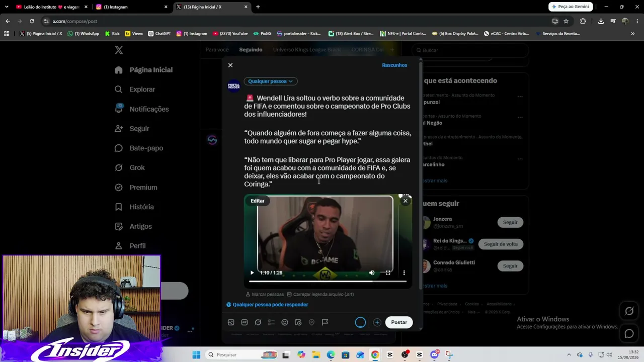Go to Página Inicial in sidebar

pos(144,70)
